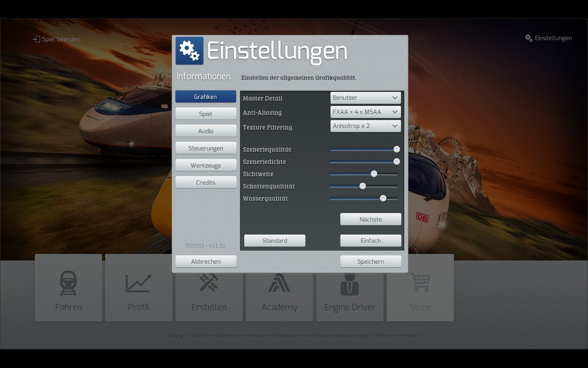Click the Academy logo icon
The height and width of the screenshot is (368, 588).
tap(279, 283)
